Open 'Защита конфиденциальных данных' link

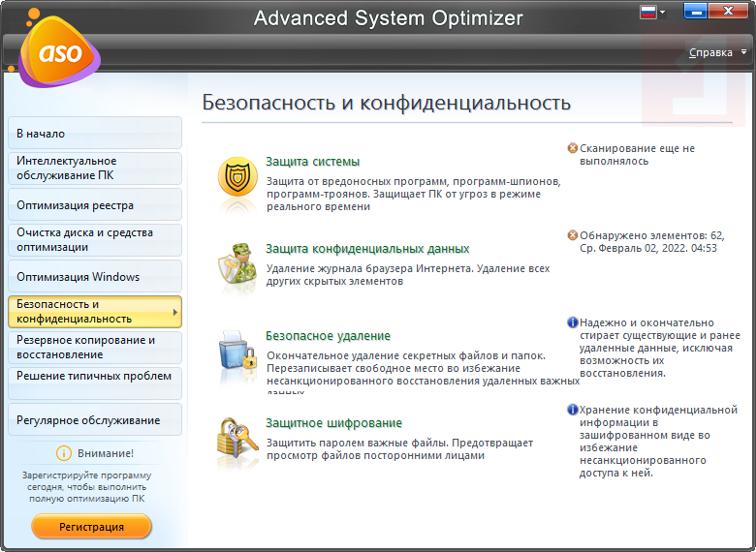pyautogui.click(x=367, y=249)
